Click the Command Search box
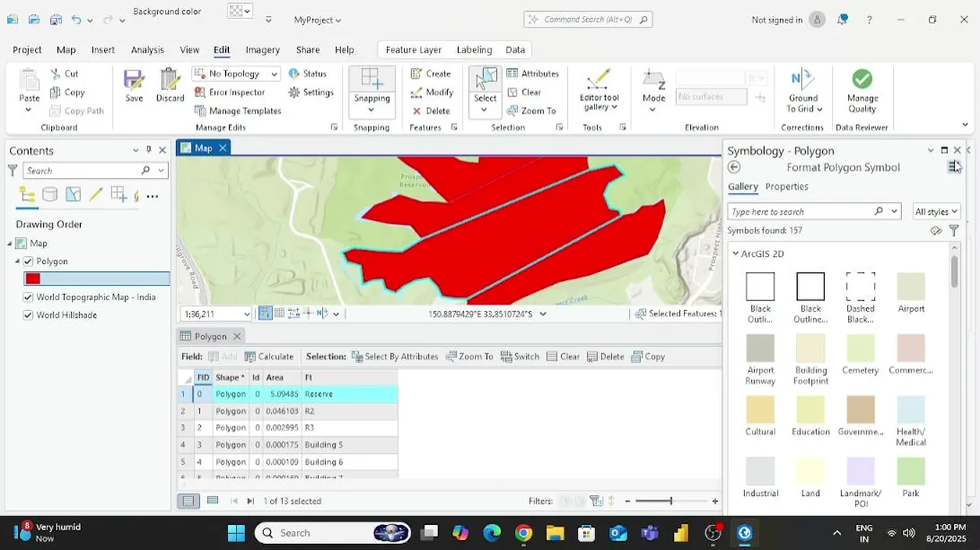Image resolution: width=980 pixels, height=550 pixels. tap(588, 20)
